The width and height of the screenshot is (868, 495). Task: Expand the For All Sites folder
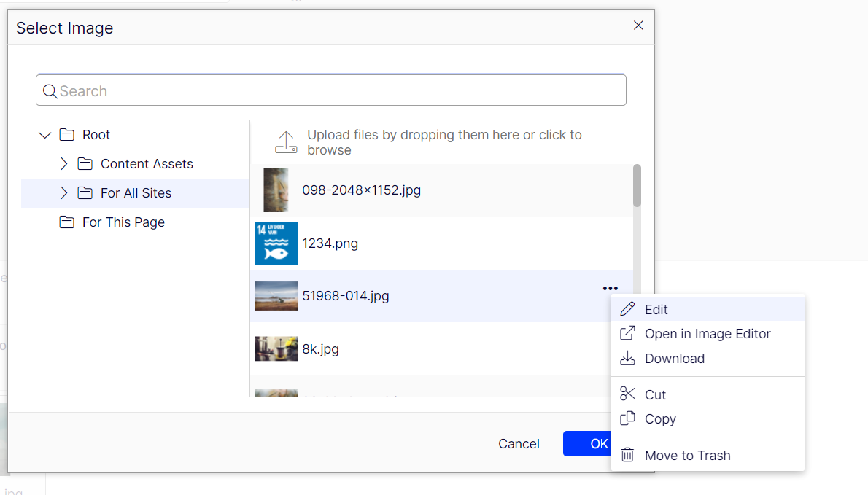64,193
